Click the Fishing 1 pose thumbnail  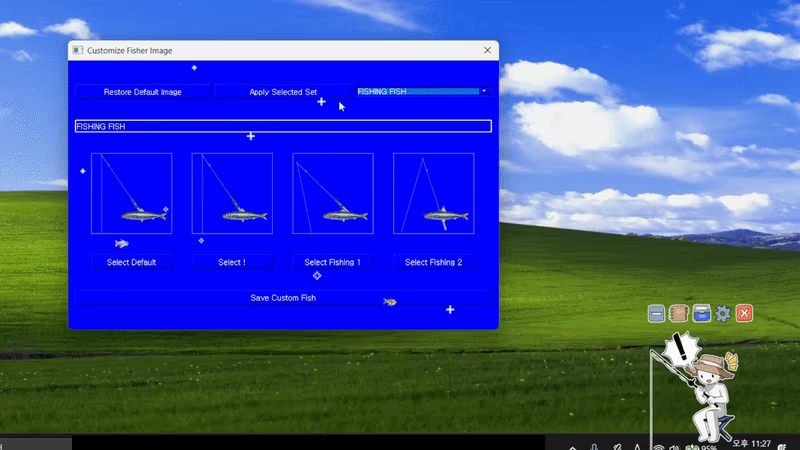pyautogui.click(x=333, y=193)
